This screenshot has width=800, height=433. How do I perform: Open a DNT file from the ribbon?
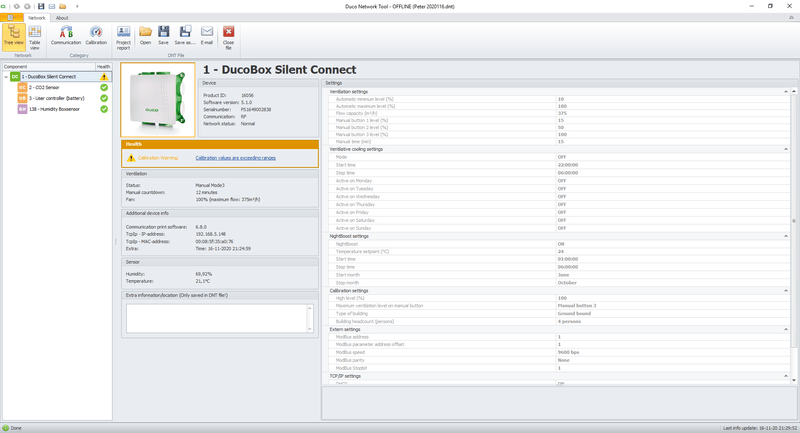145,36
